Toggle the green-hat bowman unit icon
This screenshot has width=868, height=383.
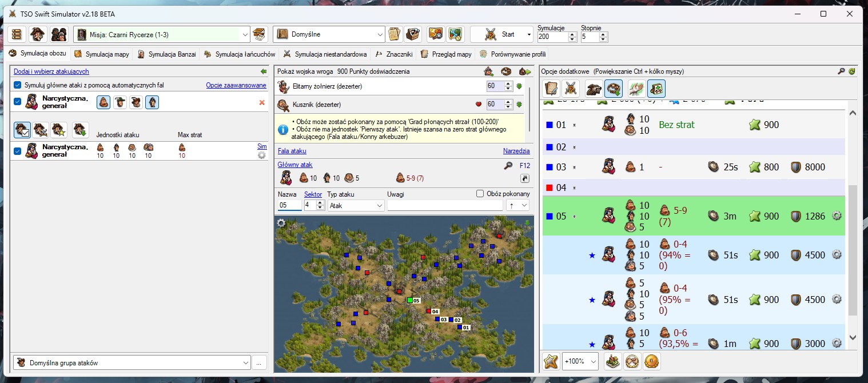coord(120,102)
